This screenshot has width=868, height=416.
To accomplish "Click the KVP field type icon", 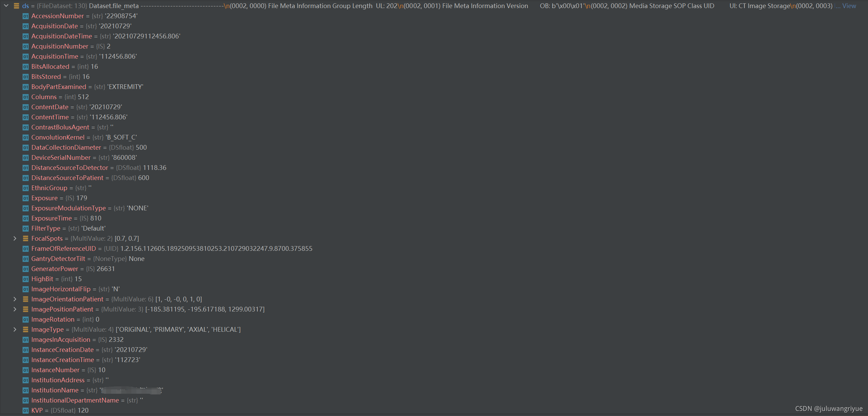I will tap(25, 410).
